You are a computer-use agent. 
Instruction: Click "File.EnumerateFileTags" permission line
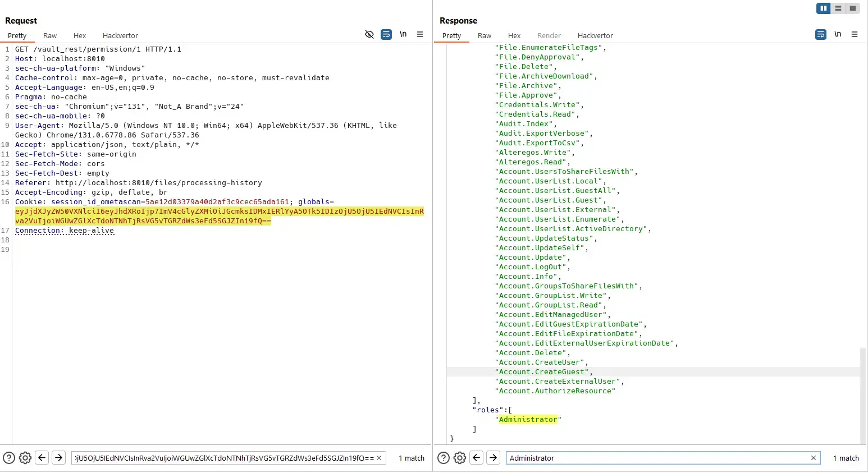(550, 48)
